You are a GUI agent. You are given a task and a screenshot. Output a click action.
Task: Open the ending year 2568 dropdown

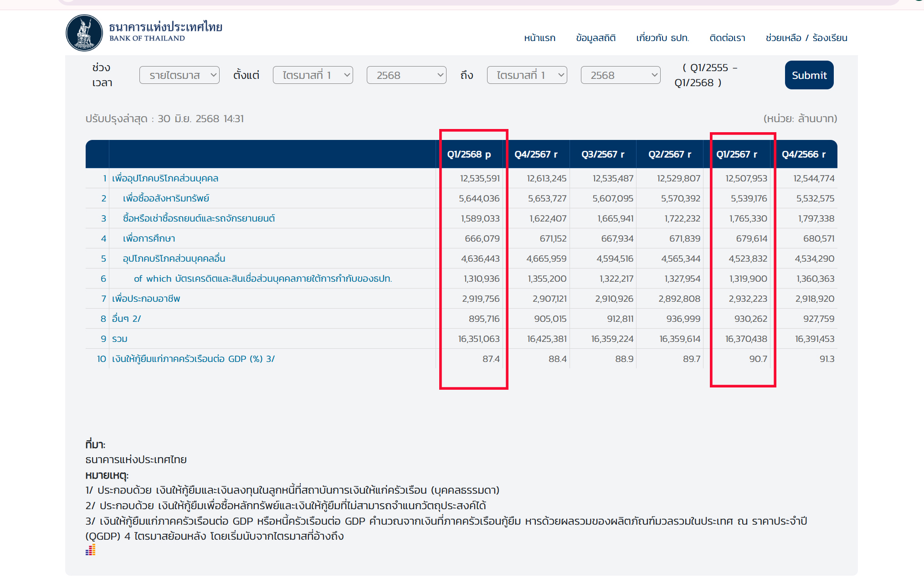pyautogui.click(x=620, y=75)
